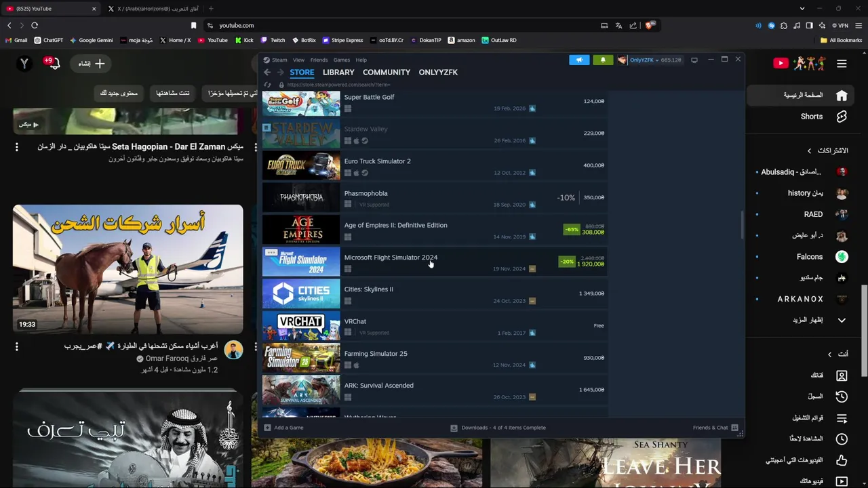
Task: Expand the subscriptions section header arrow
Action: coord(809,150)
